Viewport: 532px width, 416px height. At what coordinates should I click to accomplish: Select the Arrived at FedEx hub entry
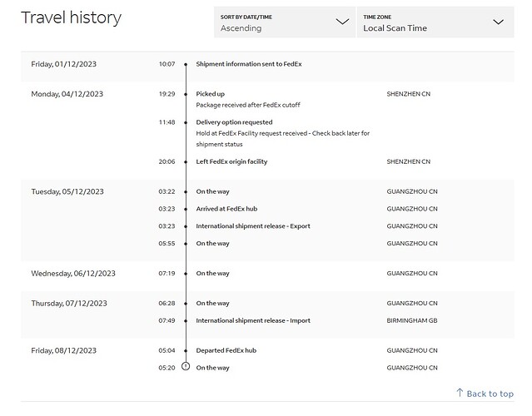pos(227,208)
